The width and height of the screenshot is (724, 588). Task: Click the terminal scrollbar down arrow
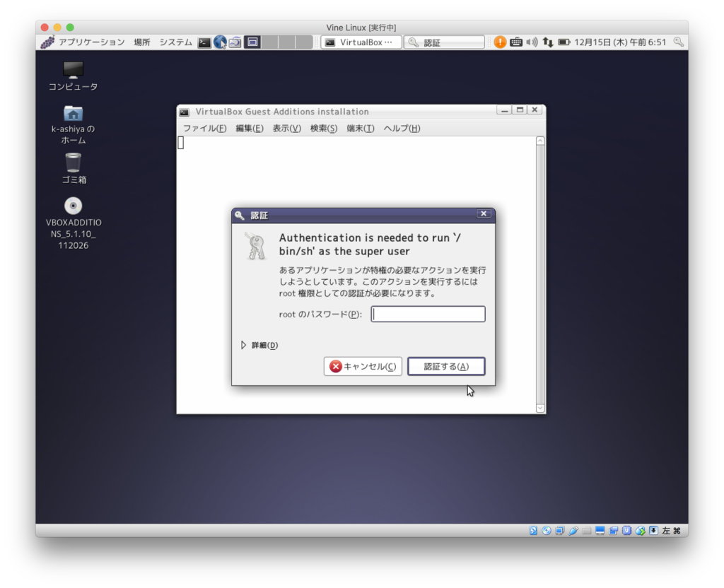point(540,408)
